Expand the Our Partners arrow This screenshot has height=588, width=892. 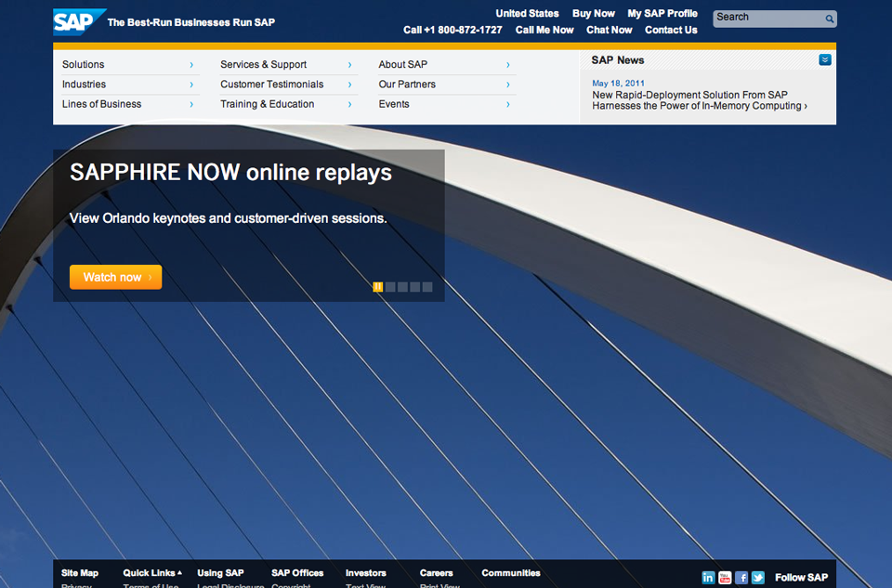click(508, 85)
